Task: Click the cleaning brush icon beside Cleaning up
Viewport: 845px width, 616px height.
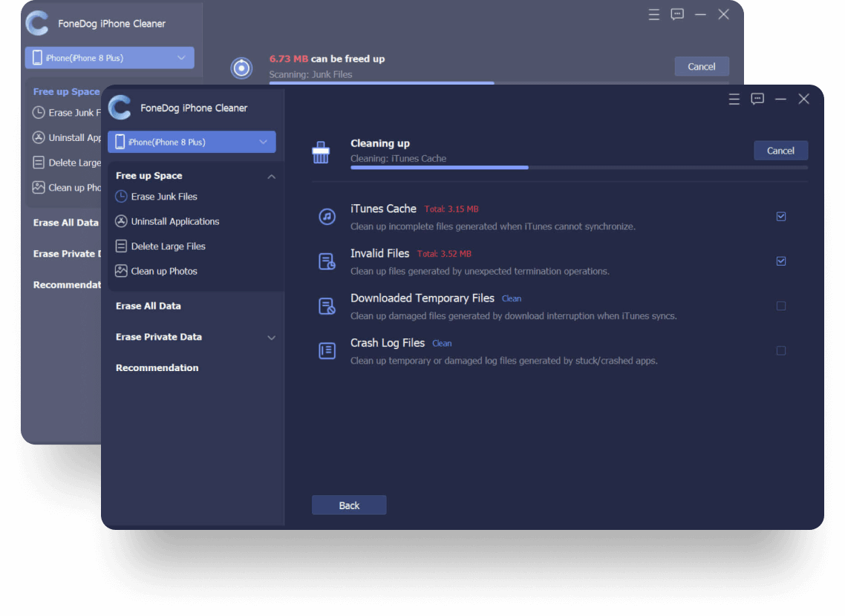Action: point(321,152)
